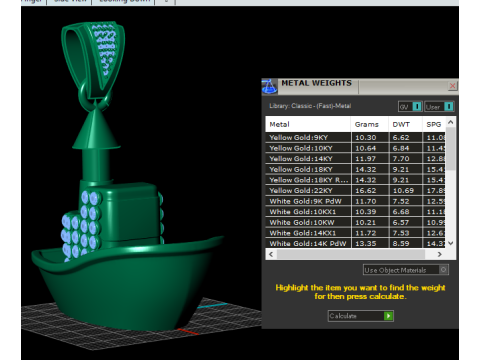Select the Yellow Gold:14KY row
The height and width of the screenshot is (360, 480).
pos(355,159)
